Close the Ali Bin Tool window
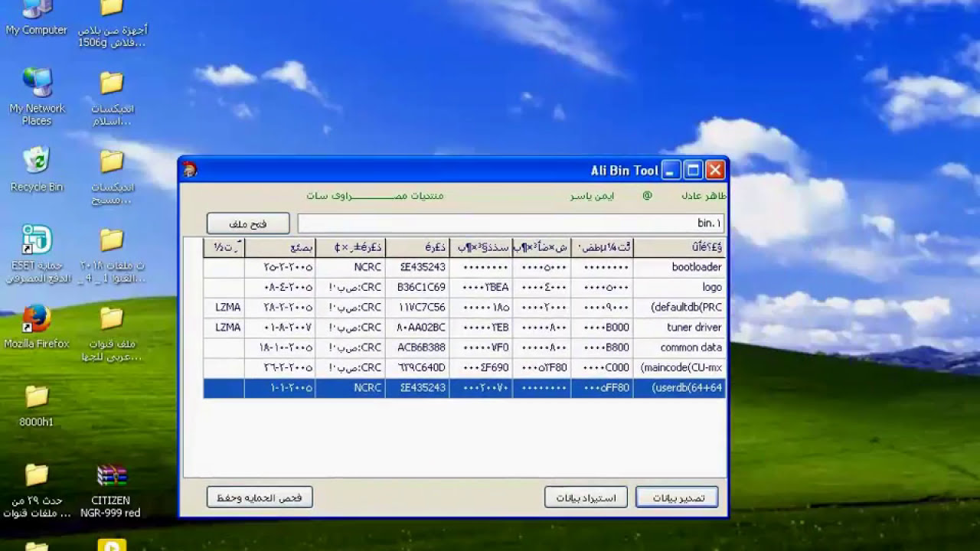The image size is (980, 551). tap(715, 170)
